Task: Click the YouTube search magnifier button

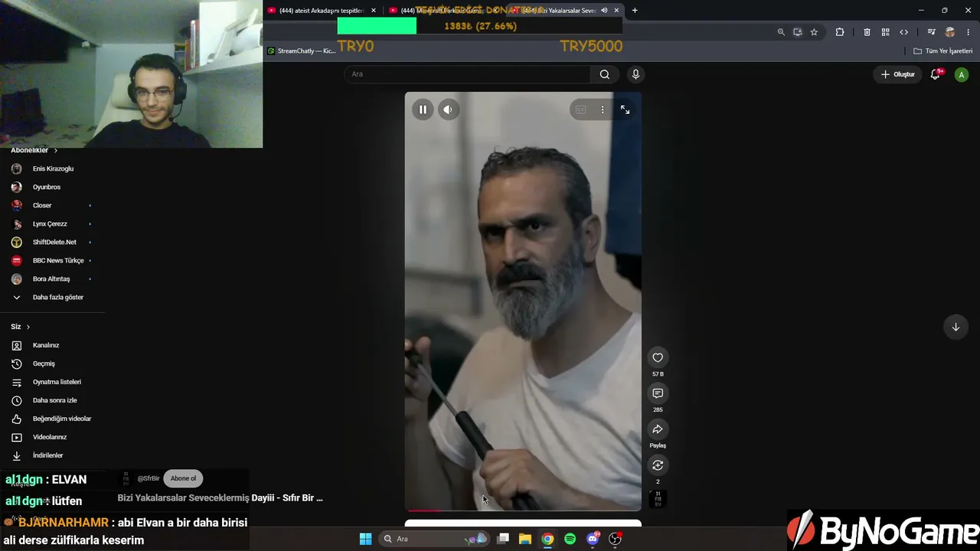Action: [x=605, y=74]
